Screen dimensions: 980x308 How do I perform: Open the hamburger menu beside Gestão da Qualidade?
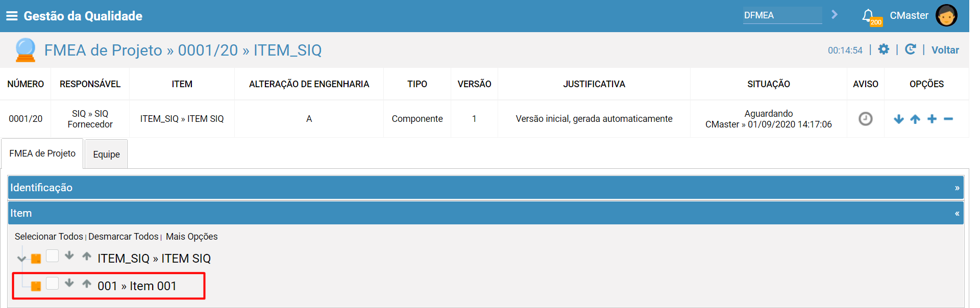(12, 16)
